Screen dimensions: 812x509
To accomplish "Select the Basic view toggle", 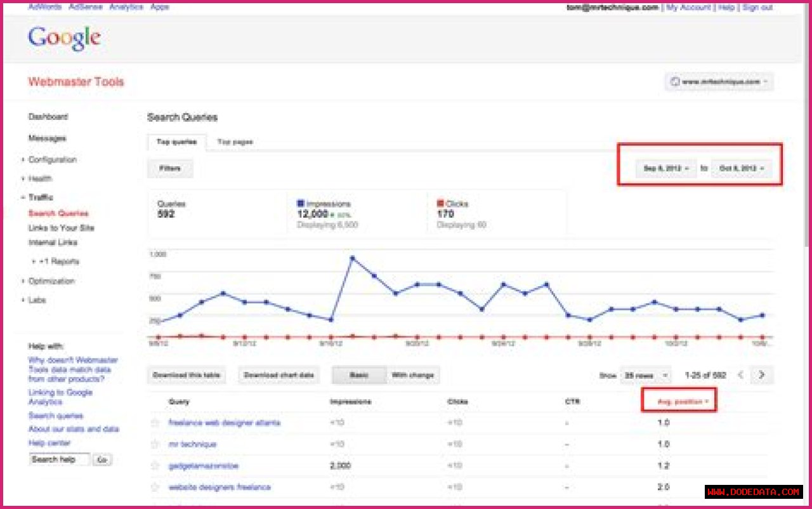I will coord(359,375).
